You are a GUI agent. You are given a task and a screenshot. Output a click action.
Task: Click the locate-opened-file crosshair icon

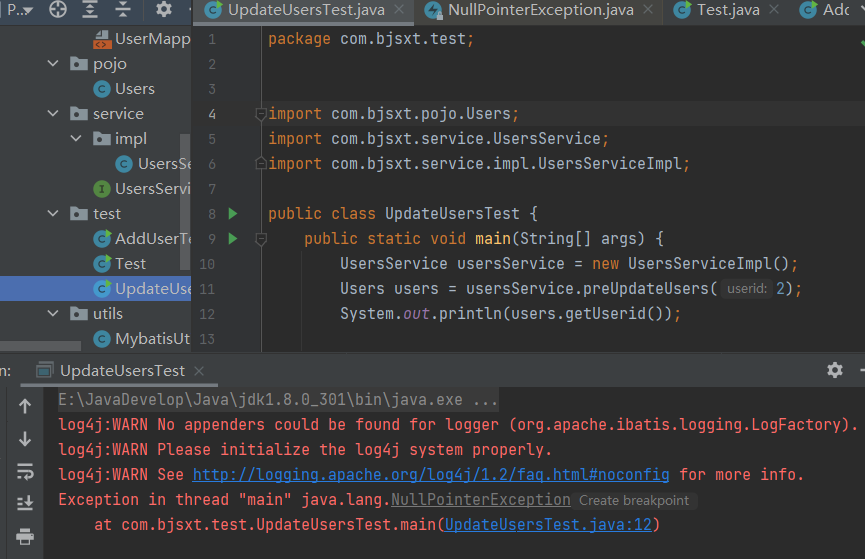tap(58, 9)
